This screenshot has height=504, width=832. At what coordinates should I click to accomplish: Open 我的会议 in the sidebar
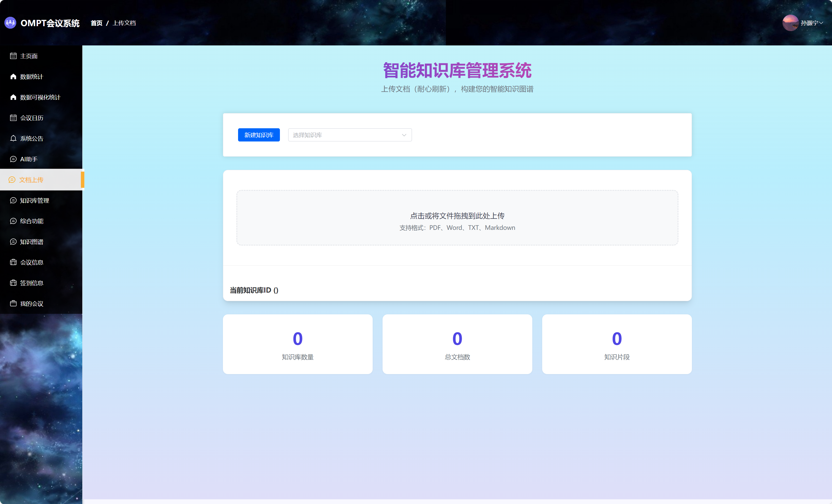point(41,303)
